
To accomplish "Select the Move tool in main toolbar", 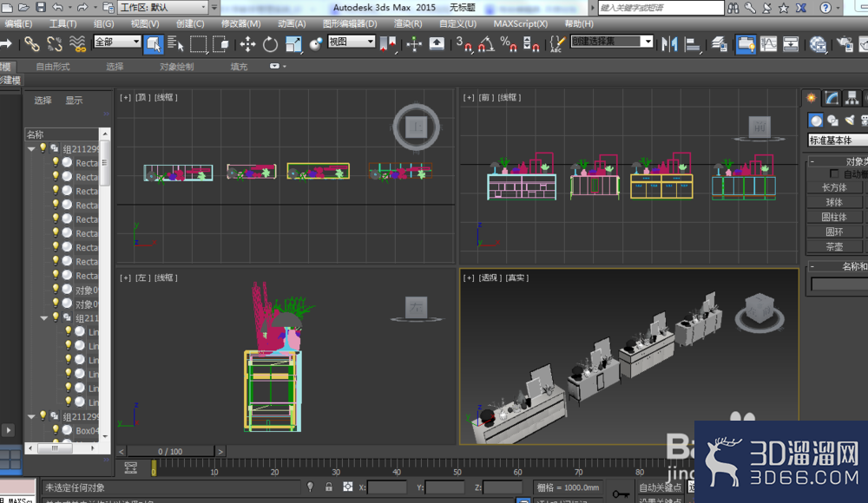I will click(247, 43).
